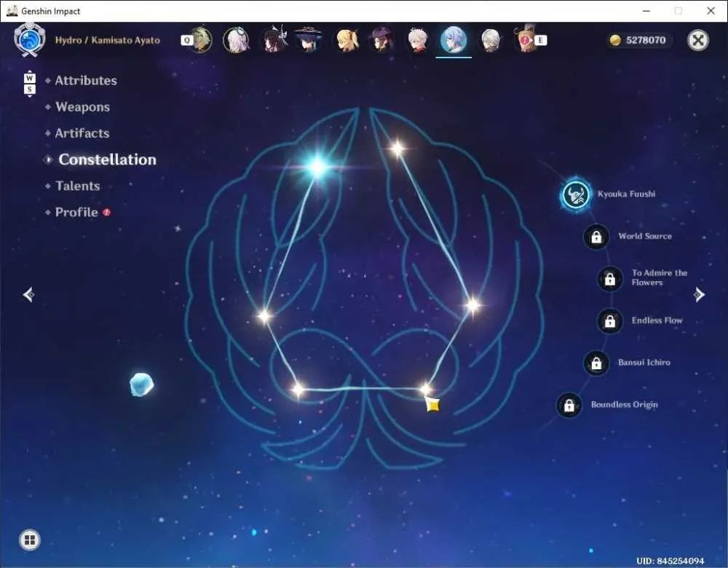
Task: Click the W/S key navigation indicator
Action: [29, 84]
